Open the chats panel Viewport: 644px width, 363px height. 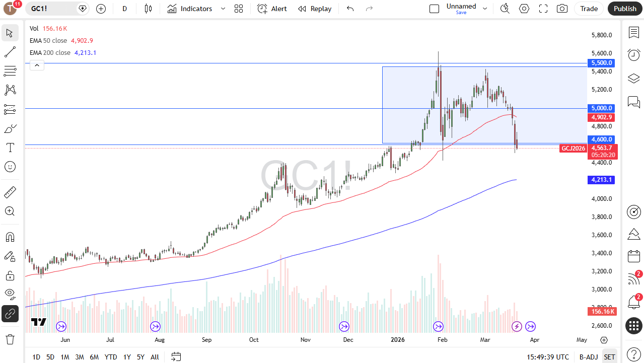coord(633,101)
